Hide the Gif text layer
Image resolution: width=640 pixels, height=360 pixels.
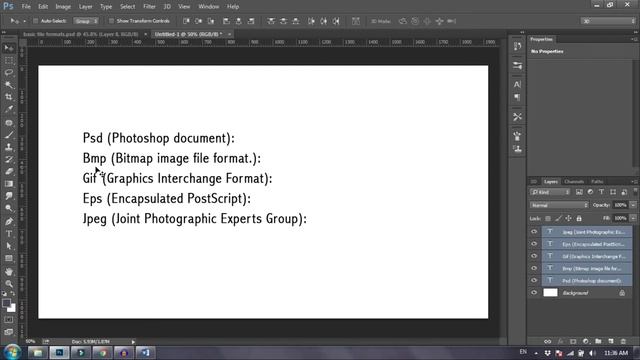(534, 256)
